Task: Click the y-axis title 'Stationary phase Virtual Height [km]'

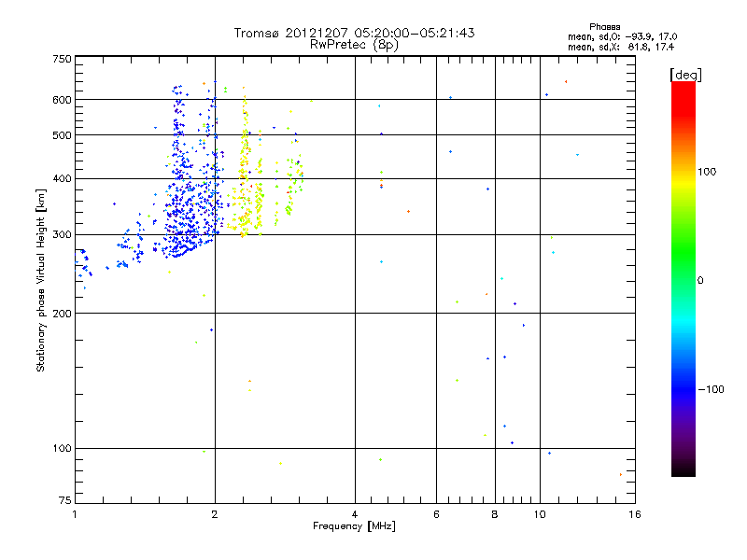Action: [x=41, y=280]
